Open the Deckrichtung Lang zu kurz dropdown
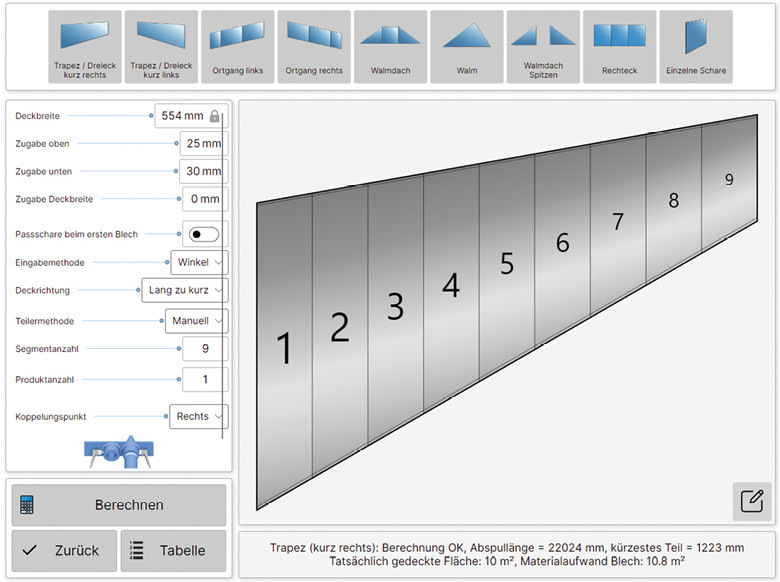The height and width of the screenshot is (582, 780). pos(185,290)
